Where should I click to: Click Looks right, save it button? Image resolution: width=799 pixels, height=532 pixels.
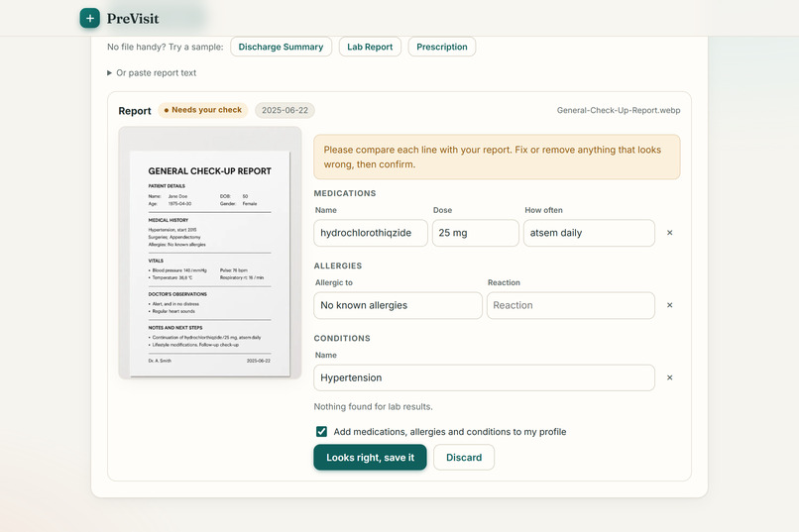pos(370,457)
